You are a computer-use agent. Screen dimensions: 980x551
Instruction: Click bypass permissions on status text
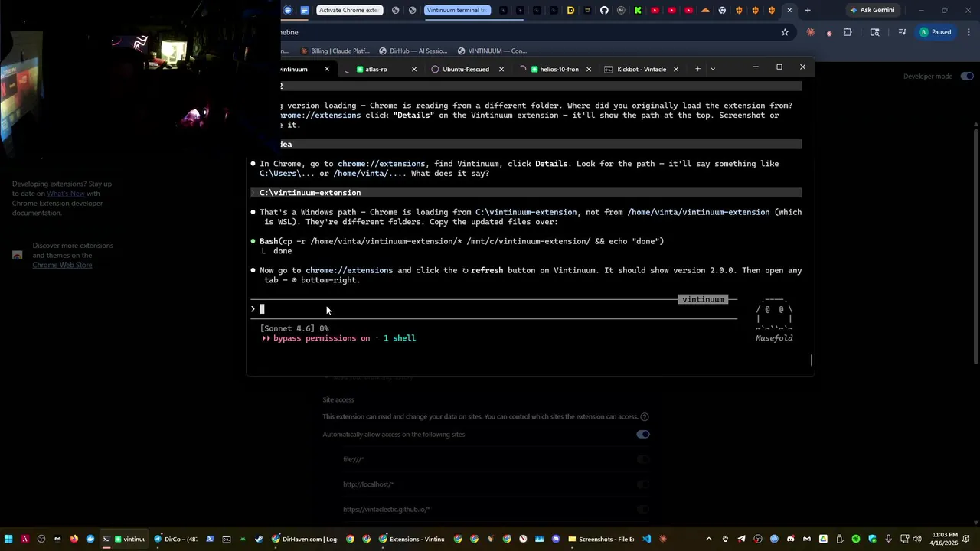click(x=322, y=338)
